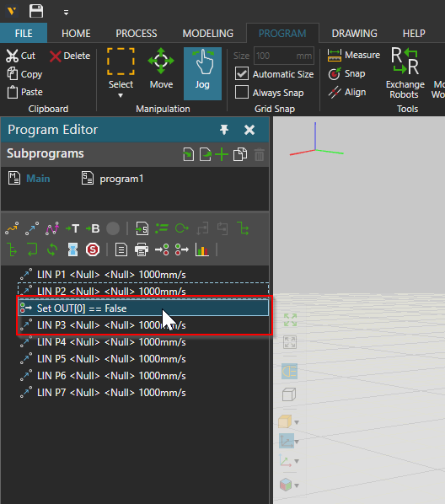Toggle the pin on Program Editor
Viewport: 445px width, 504px height.
tap(224, 130)
